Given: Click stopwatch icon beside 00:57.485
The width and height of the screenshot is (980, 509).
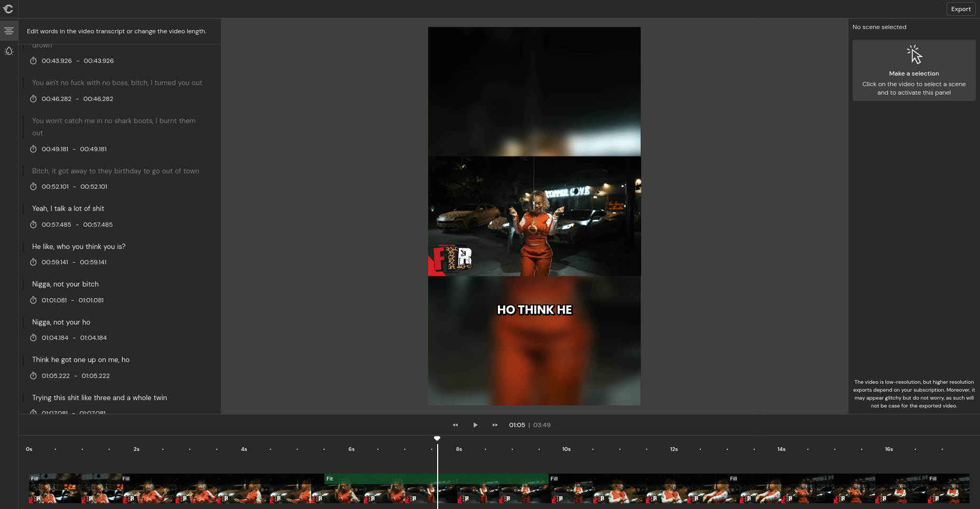Looking at the screenshot, I should coord(33,225).
